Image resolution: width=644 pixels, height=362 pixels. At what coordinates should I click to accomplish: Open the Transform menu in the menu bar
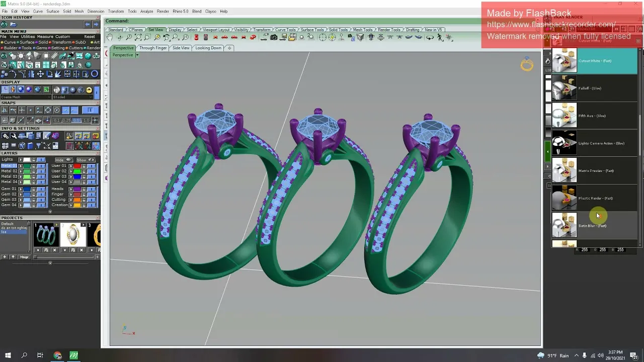pyautogui.click(x=116, y=11)
